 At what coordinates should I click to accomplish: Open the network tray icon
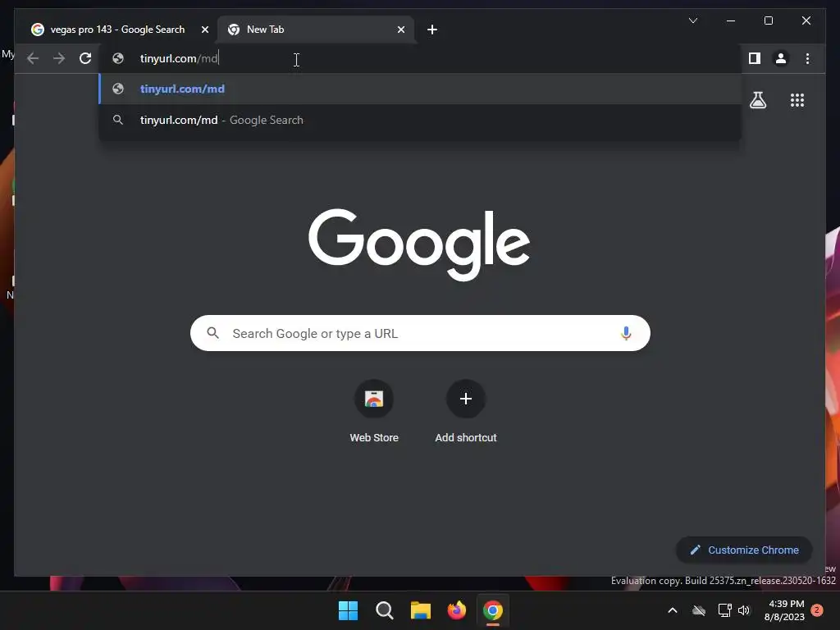point(724,610)
